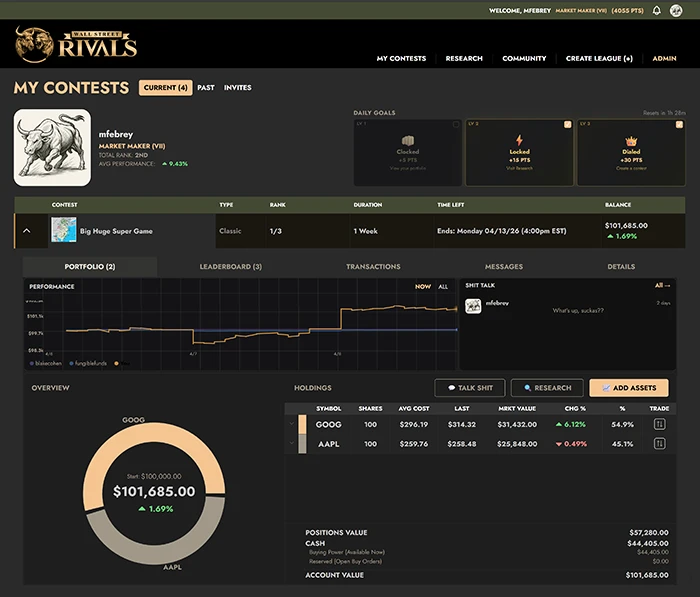Open the notifications bell
Screen dimensions: 700x597
[x=657, y=10]
